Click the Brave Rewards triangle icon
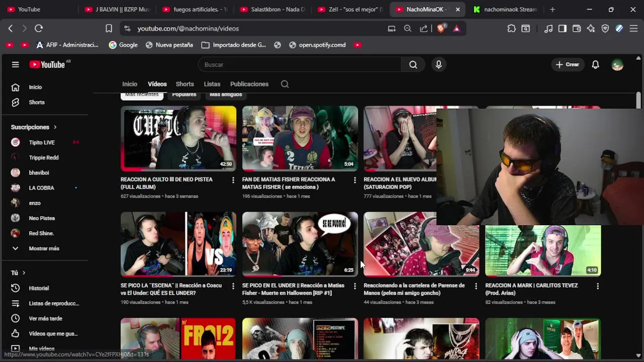Screen dimensions: 644x362 [x=456, y=29]
